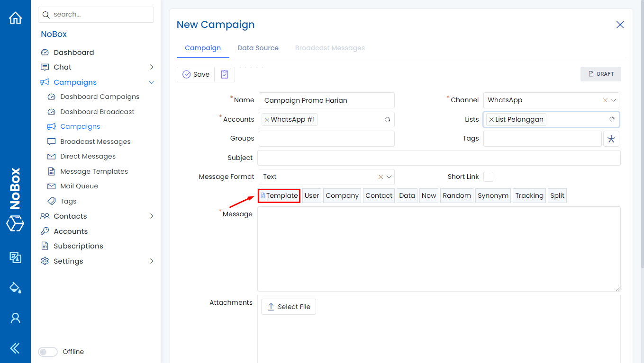Clear the Message Format selection
The height and width of the screenshot is (363, 644).
tap(380, 177)
